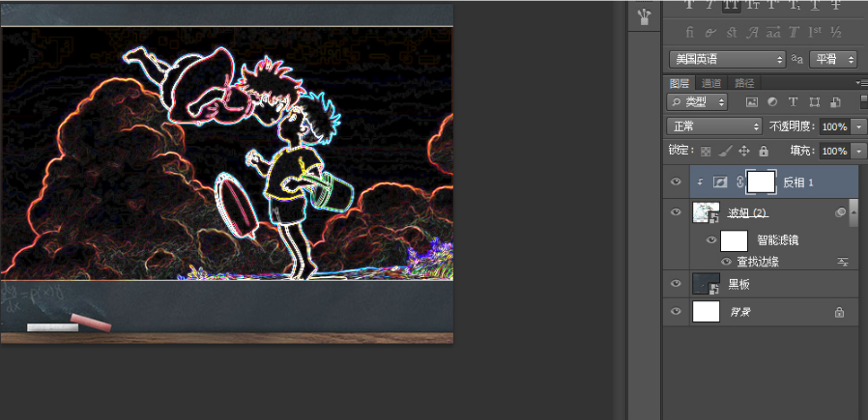This screenshot has height=420, width=868.
Task: Select the 智能滤镜 mask thumbnail
Action: [x=734, y=240]
